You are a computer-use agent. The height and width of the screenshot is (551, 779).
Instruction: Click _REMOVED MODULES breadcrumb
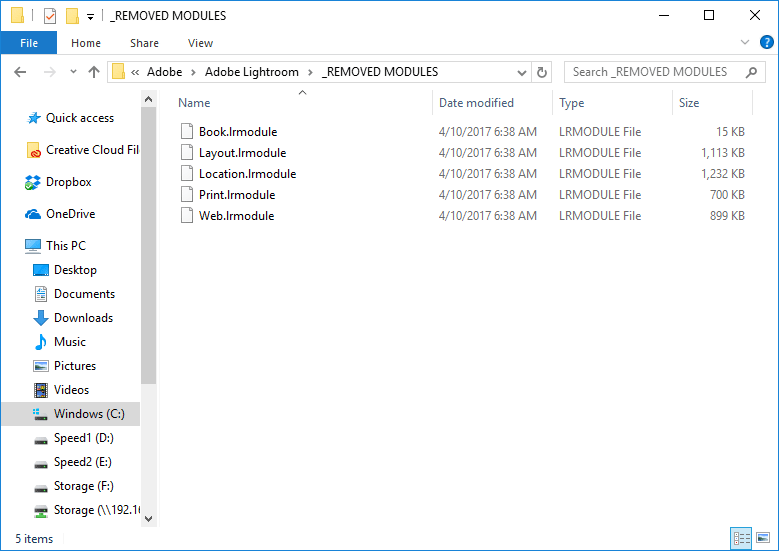[x=380, y=72]
